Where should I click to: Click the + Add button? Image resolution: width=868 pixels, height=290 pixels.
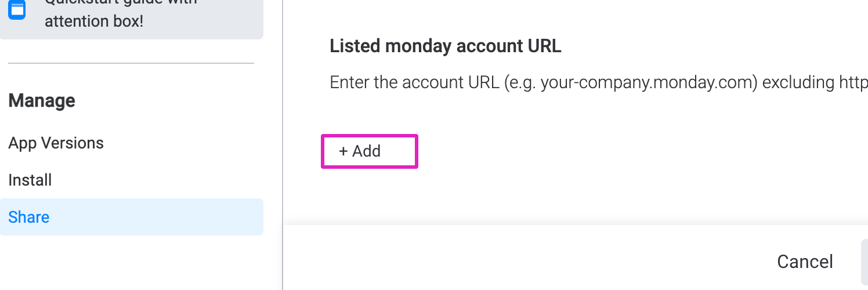coord(370,151)
